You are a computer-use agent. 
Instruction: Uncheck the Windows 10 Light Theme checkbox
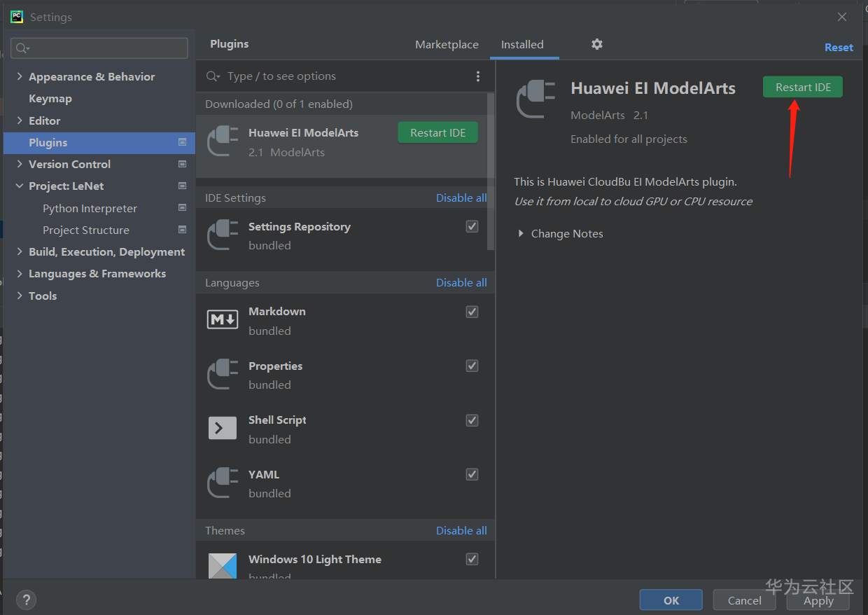(472, 559)
